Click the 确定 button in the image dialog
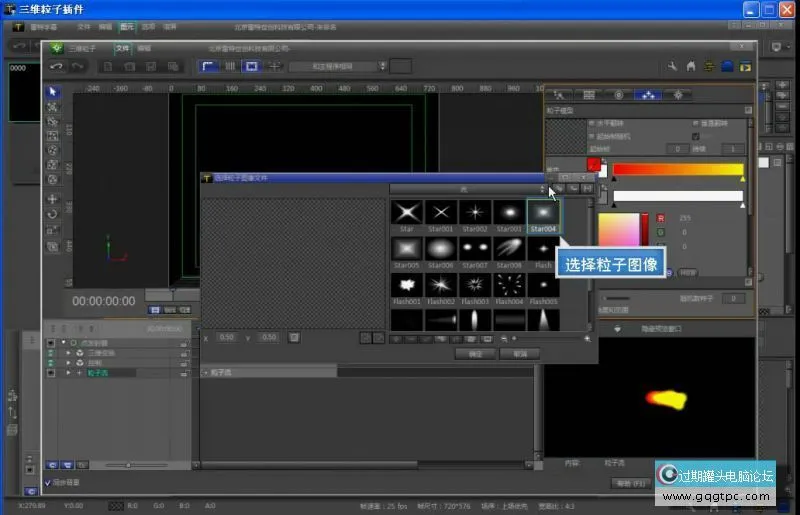The width and height of the screenshot is (800, 515). click(476, 354)
